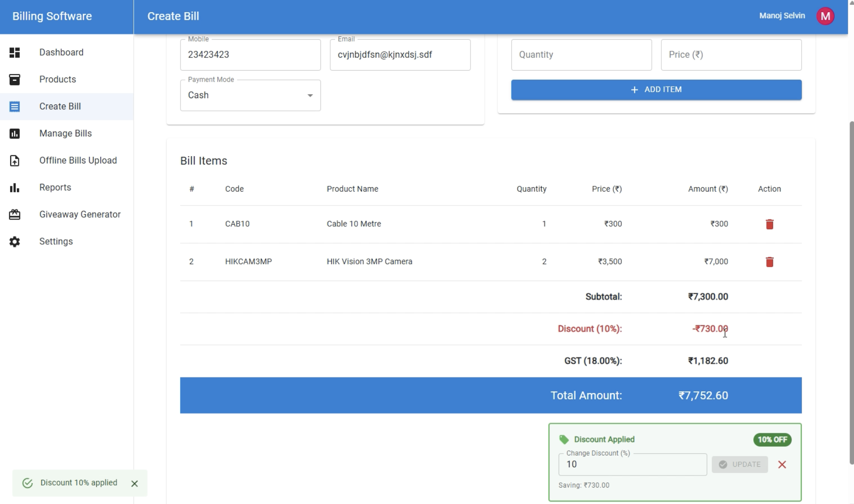The height and width of the screenshot is (504, 854).
Task: Select the Offline Bills Upload icon
Action: click(x=15, y=161)
